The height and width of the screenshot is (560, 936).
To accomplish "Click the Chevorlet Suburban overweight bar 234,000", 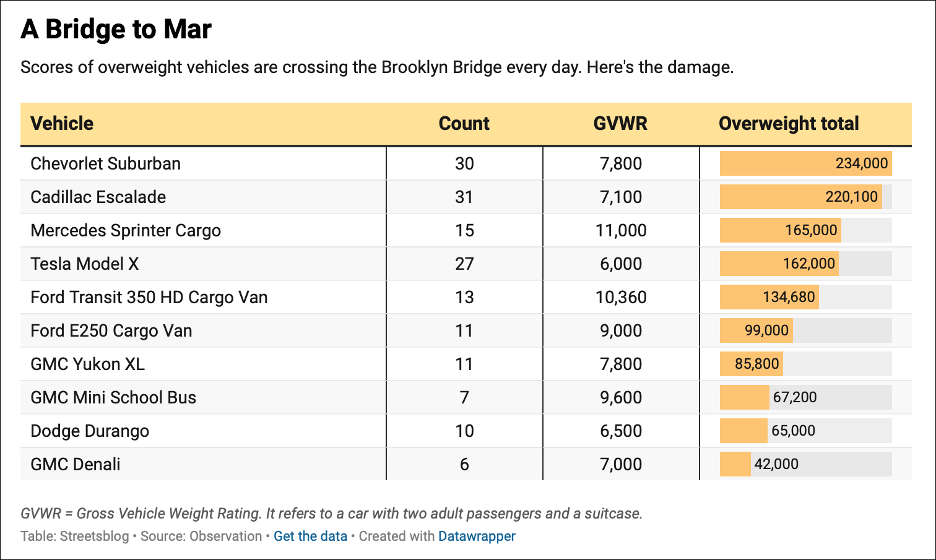I will tap(805, 163).
